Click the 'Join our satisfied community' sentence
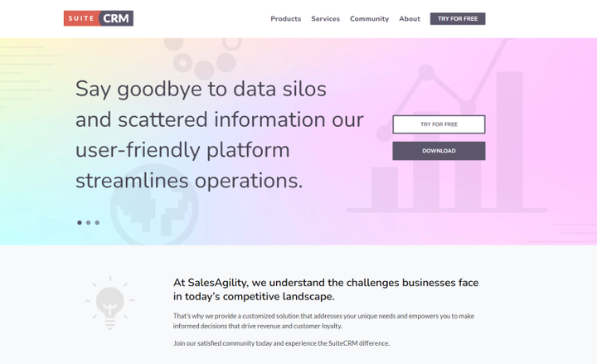Screen dimensions: 597x364 coord(281,343)
